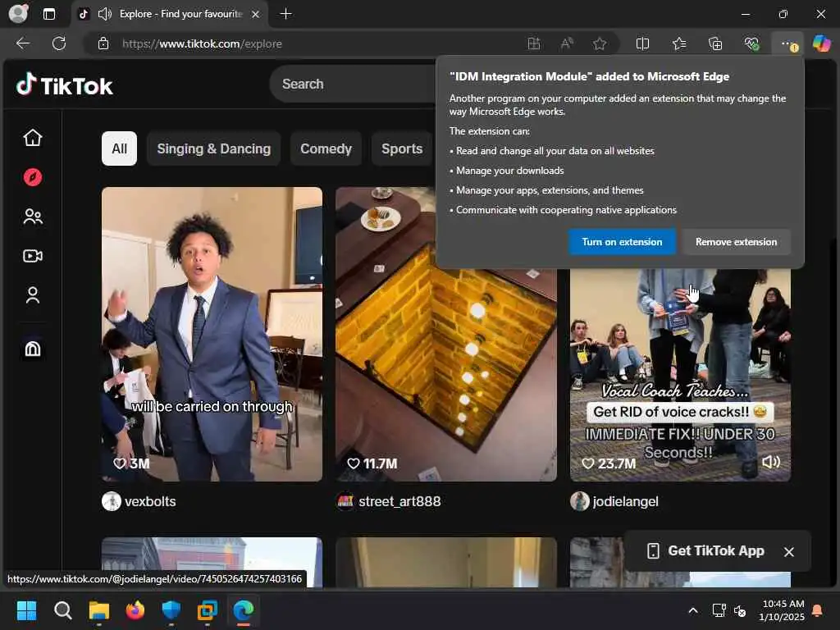Image resolution: width=840 pixels, height=630 pixels.
Task: Open the Following people icon in sidebar
Action: (x=33, y=217)
